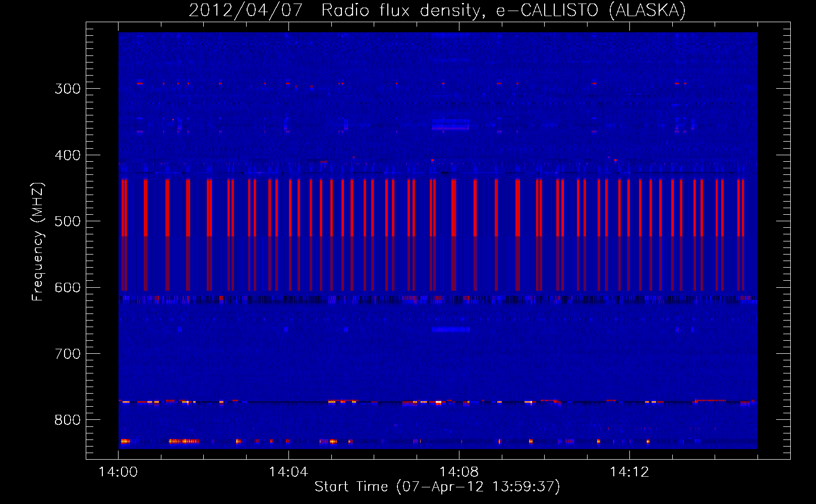Click the 14:08 time tick label
816x504 pixels.
click(459, 472)
